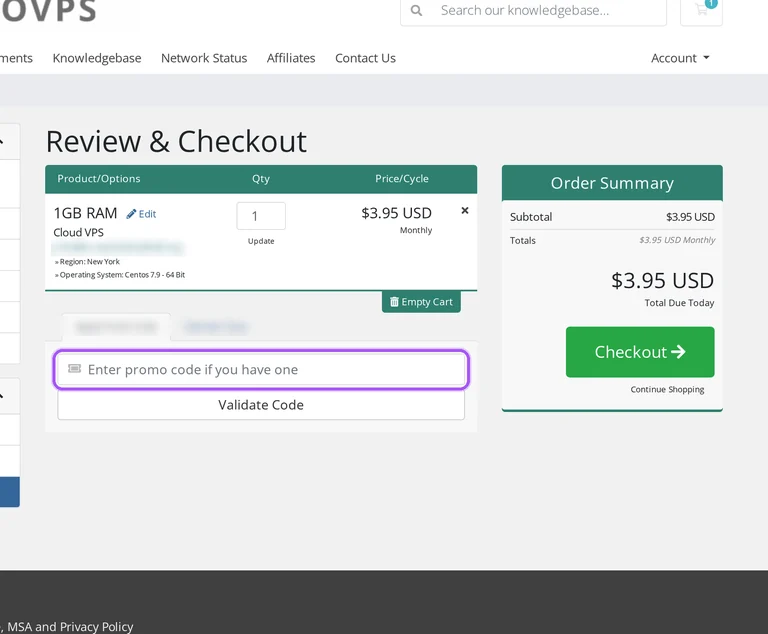The width and height of the screenshot is (768, 634).
Task: Select the first blurred promo tab
Action: 117,327
